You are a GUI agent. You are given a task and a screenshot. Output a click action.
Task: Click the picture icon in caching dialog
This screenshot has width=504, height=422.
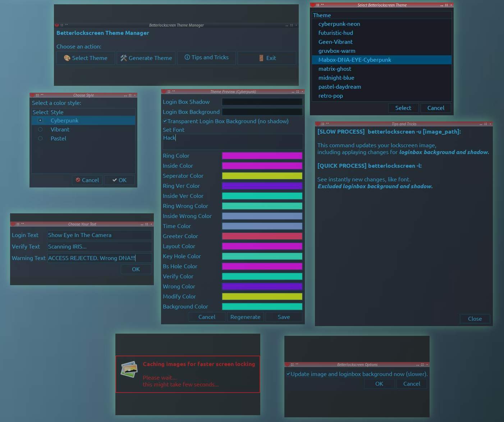pyautogui.click(x=129, y=370)
